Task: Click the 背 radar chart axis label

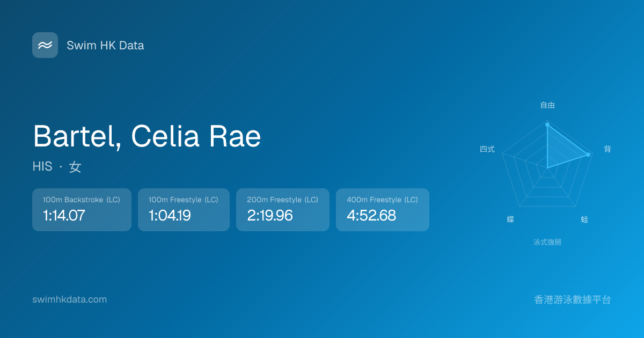Action: 608,149
